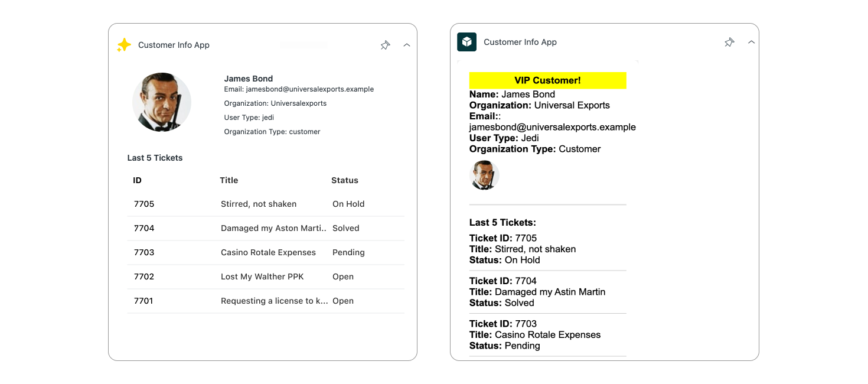Click 'Title: Damaged my Astin Martin' text

click(537, 292)
